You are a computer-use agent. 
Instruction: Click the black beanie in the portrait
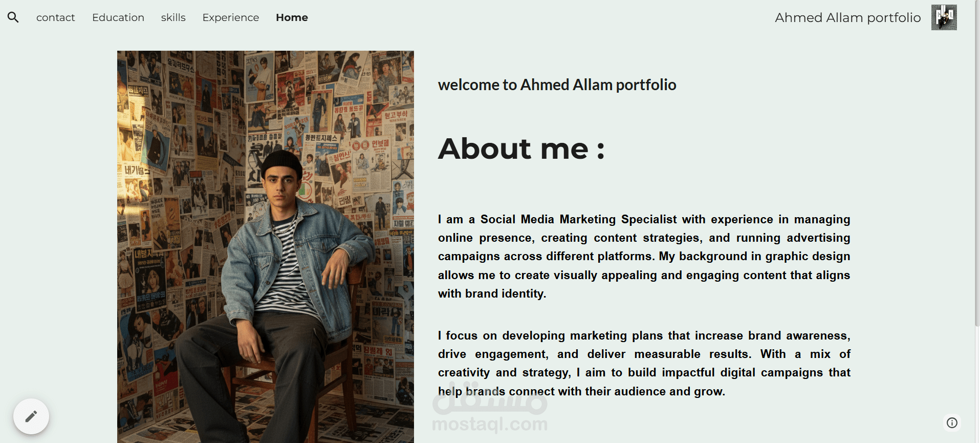[281, 162]
